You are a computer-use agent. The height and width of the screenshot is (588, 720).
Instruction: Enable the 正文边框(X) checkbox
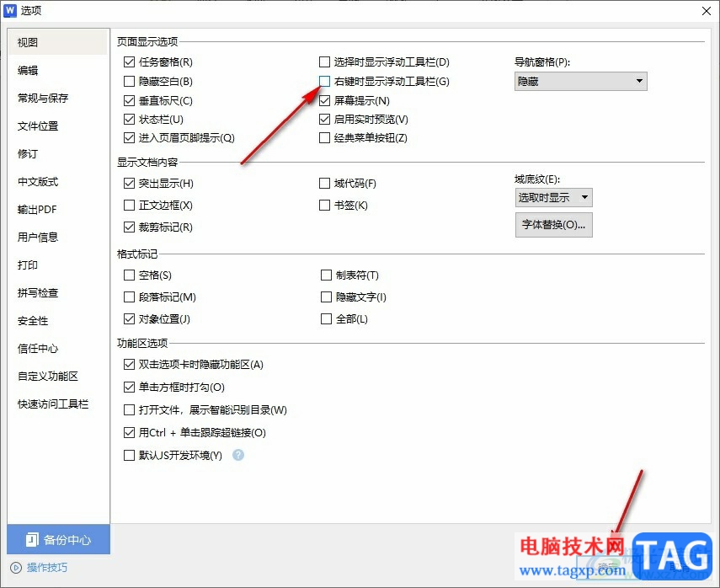[x=129, y=206]
